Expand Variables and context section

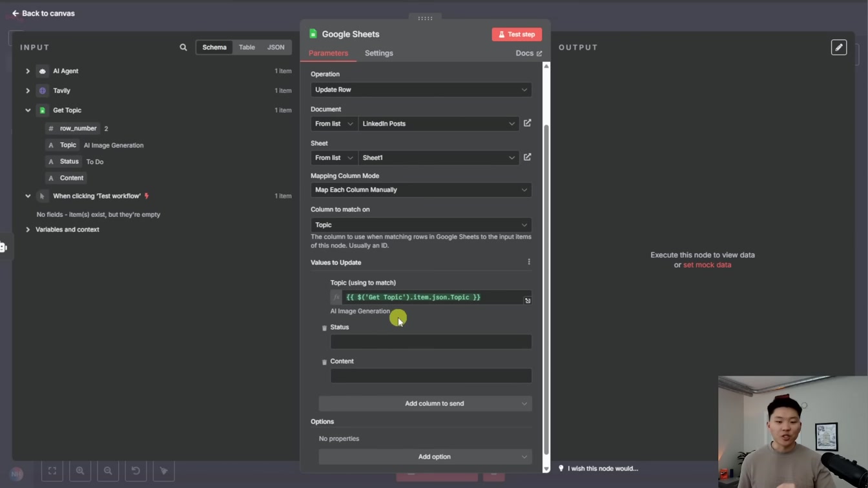tap(28, 230)
